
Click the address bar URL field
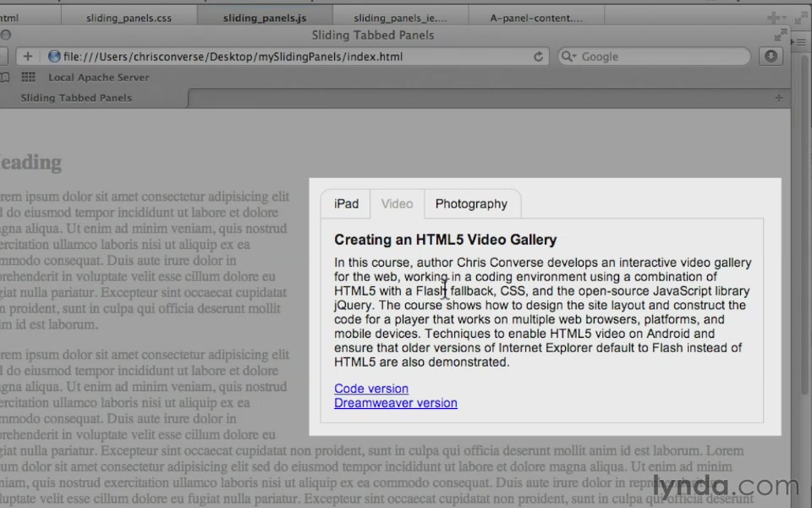click(x=283, y=57)
